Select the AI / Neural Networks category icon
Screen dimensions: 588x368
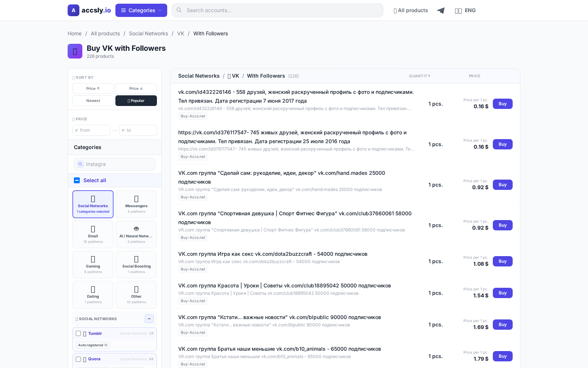[x=136, y=229]
